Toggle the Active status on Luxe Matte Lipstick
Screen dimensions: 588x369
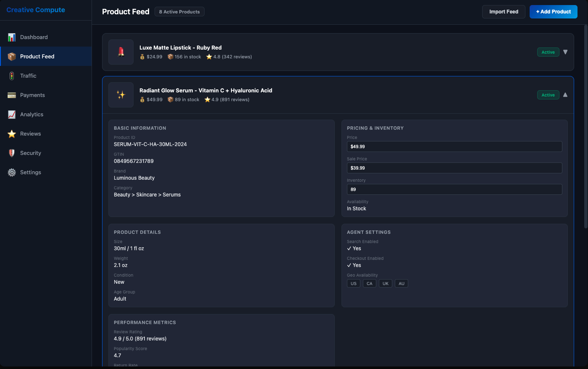click(x=548, y=52)
